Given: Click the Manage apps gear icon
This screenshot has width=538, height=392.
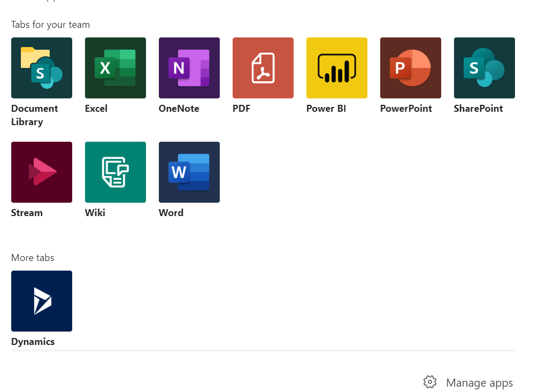Looking at the screenshot, I should pos(429,382).
